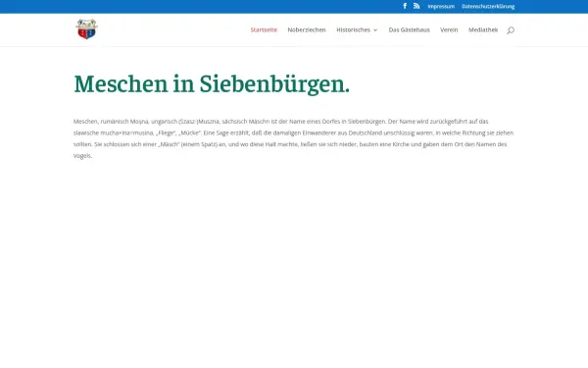
Task: Open the Mediathek menu item
Action: 483,29
